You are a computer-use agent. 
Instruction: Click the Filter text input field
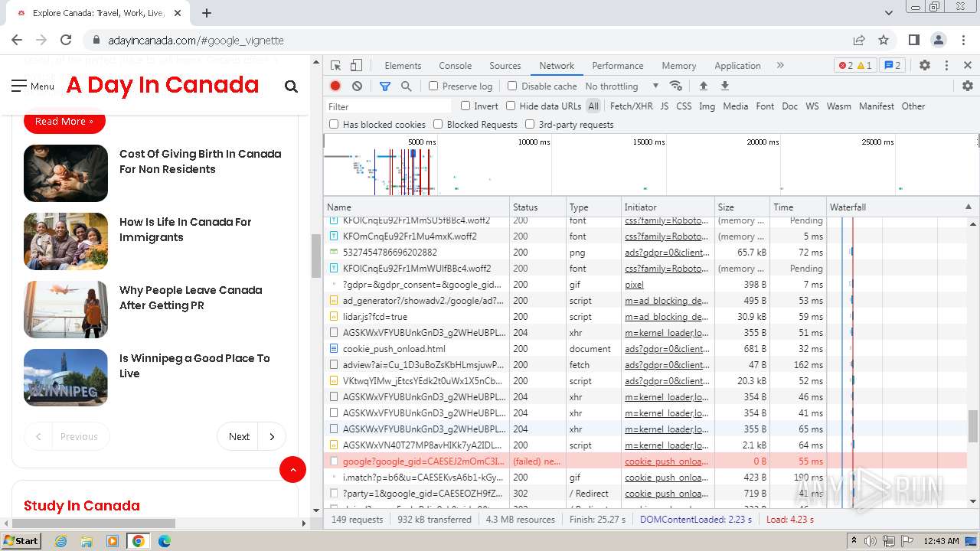tap(389, 106)
